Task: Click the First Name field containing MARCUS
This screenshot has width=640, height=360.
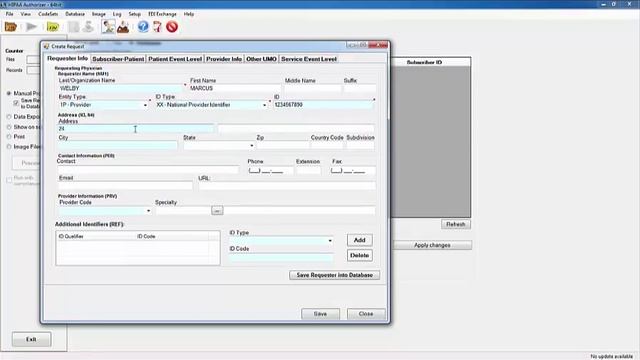Action: point(235,89)
